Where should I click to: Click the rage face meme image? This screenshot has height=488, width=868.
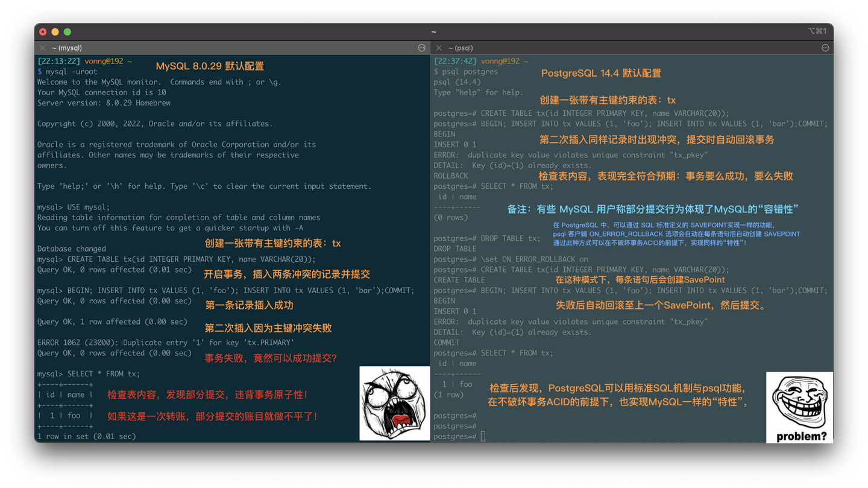tap(395, 402)
